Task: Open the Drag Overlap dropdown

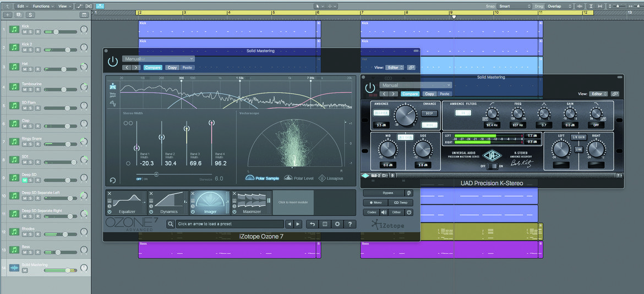Action: point(559,6)
